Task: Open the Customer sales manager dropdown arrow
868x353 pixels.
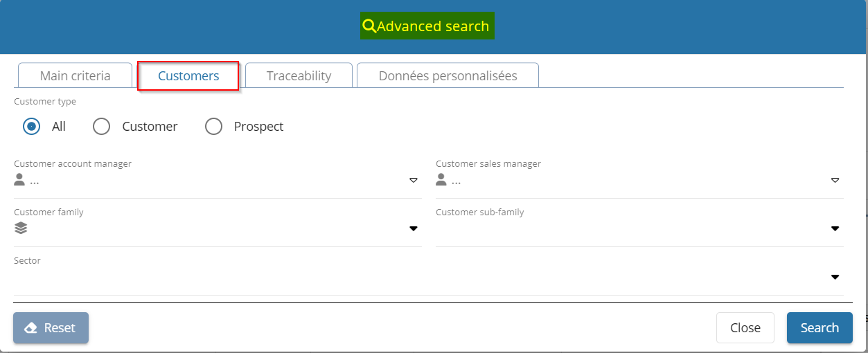Action: 835,180
